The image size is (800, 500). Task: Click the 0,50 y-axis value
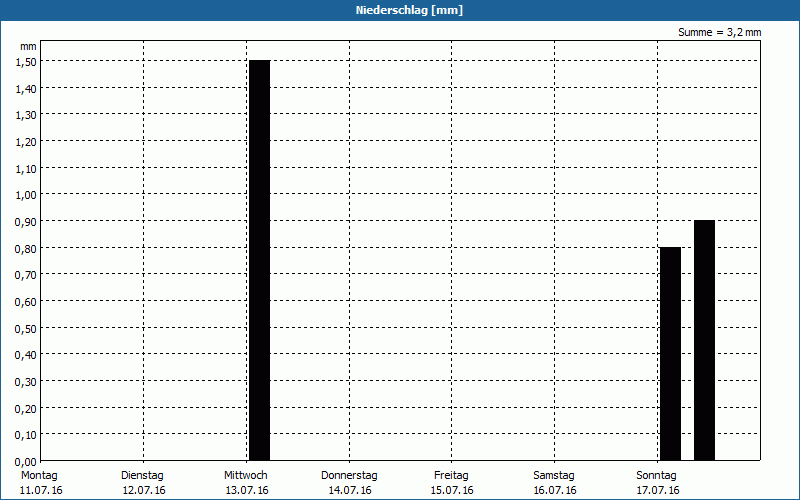pyautogui.click(x=26, y=329)
